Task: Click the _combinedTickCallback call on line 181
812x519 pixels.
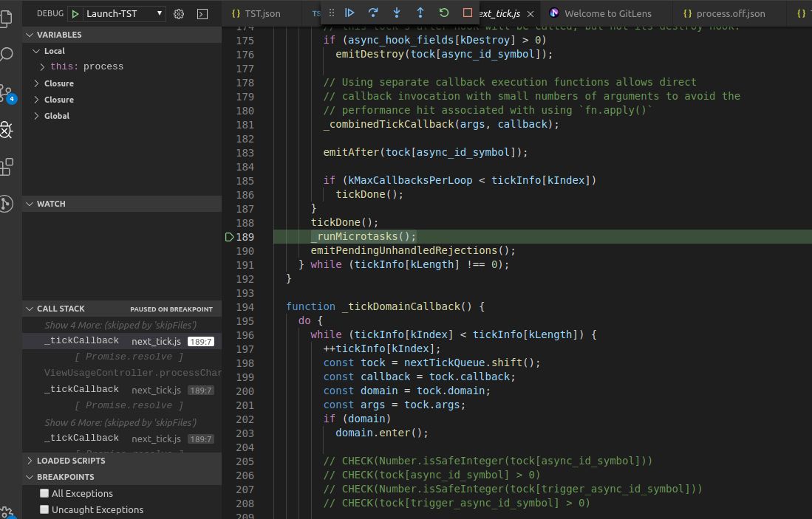Action: pos(441,124)
